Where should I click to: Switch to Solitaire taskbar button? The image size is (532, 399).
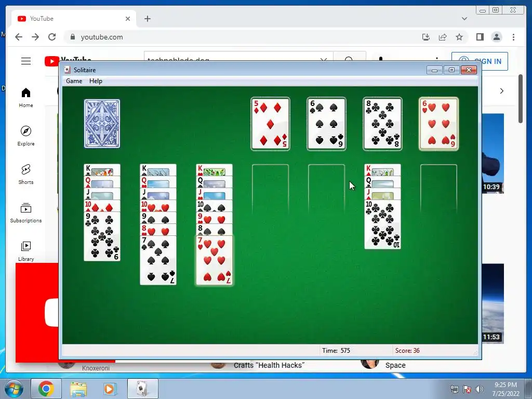(x=142, y=389)
